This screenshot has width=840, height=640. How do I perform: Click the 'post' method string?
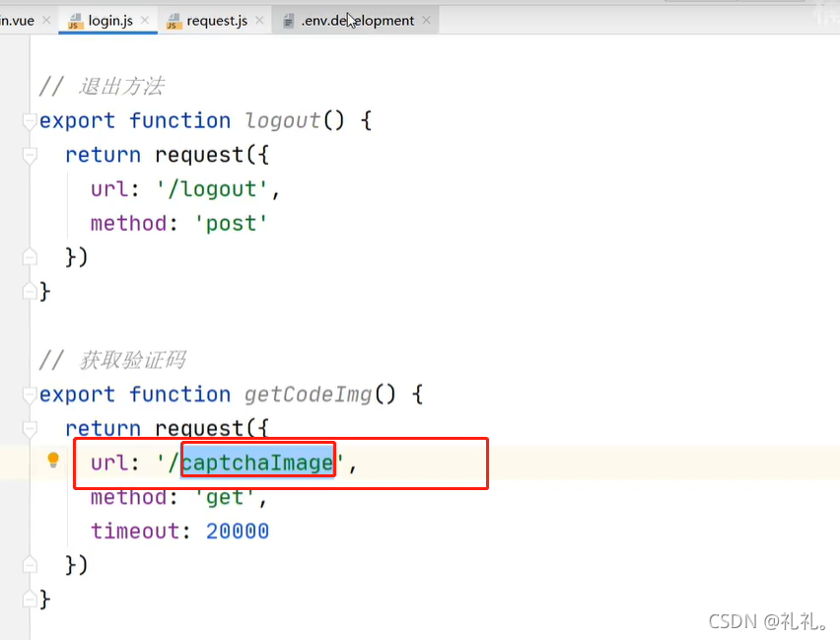[x=231, y=224]
